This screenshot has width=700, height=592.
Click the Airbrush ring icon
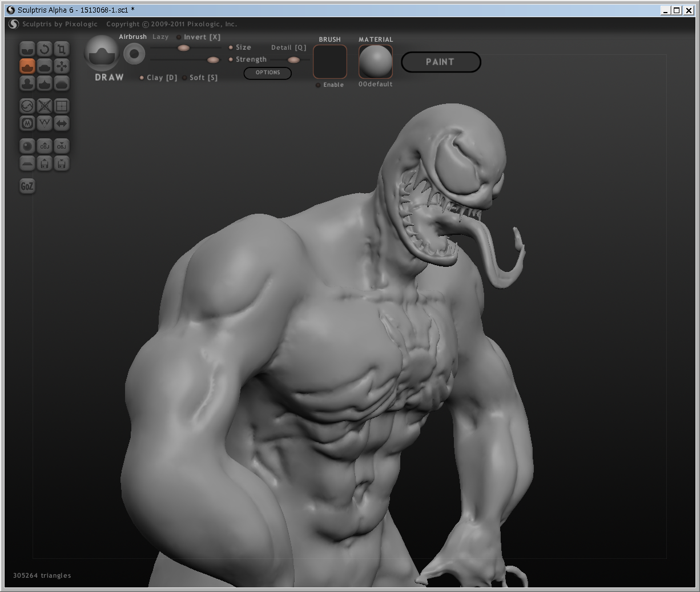tap(134, 54)
